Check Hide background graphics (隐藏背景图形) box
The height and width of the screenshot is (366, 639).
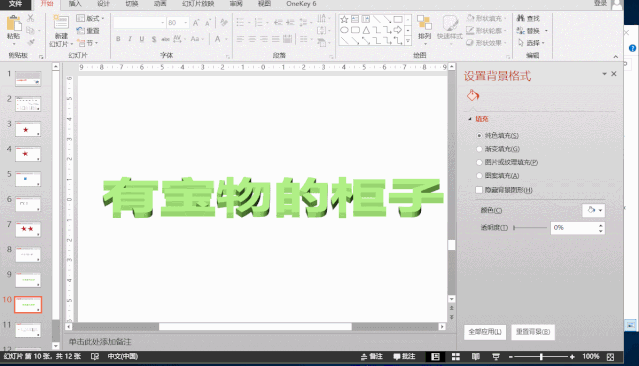click(479, 190)
